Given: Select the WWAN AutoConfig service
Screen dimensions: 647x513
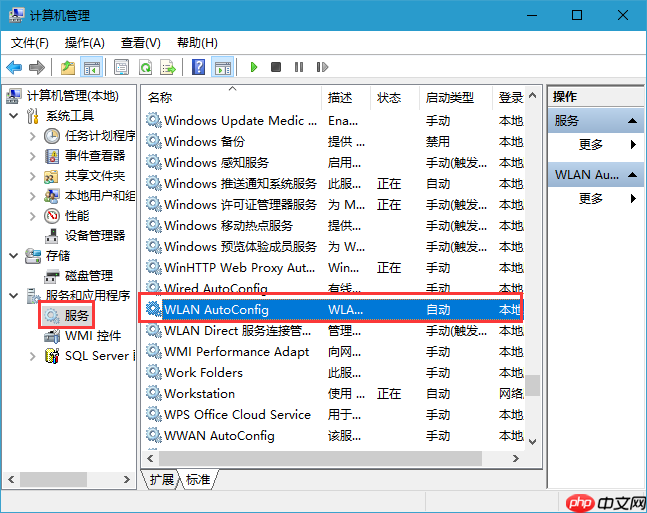Looking at the screenshot, I should 334,436.
